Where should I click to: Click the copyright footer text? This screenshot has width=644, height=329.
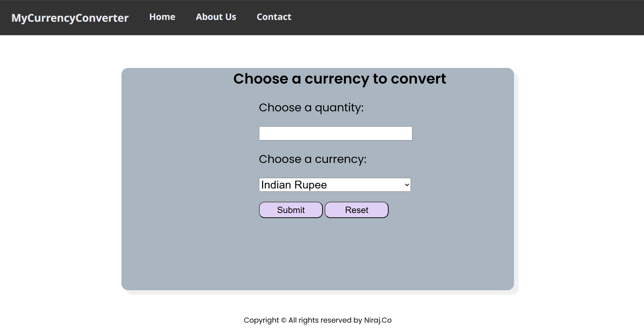tap(318, 320)
